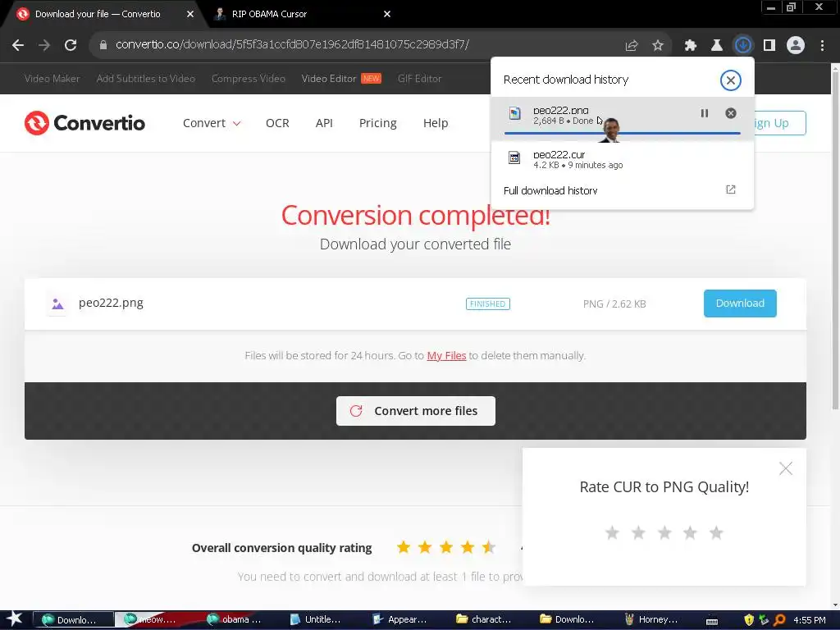Image resolution: width=840 pixels, height=630 pixels.
Task: Close the RIP OBAMA Cursor tab
Action: 387,14
